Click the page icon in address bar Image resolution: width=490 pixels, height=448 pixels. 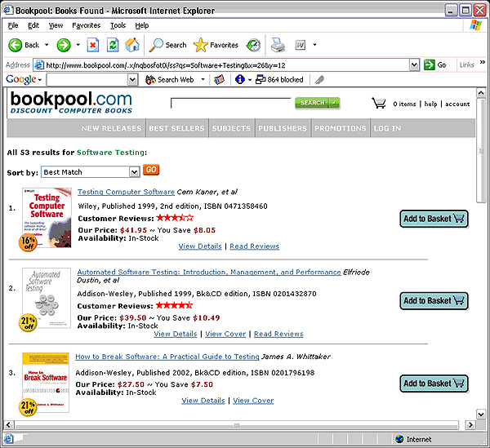(x=39, y=65)
